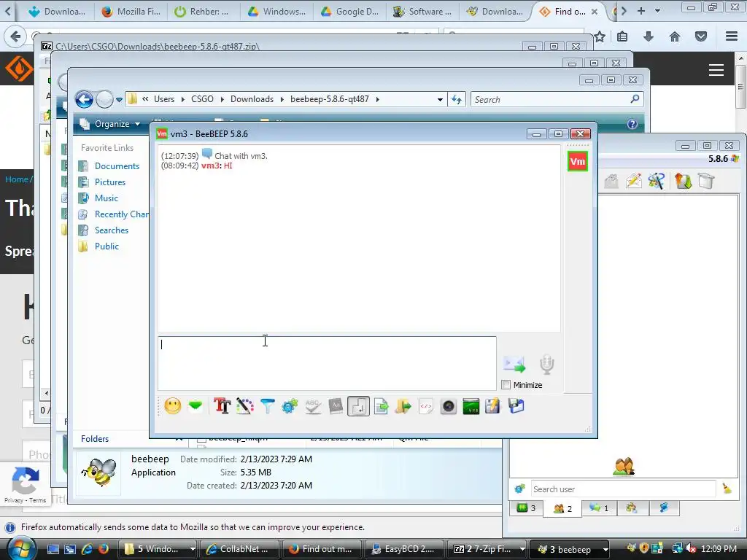Open the emoticons smiley picker in chat
The width and height of the screenshot is (747, 560).
[x=172, y=406]
